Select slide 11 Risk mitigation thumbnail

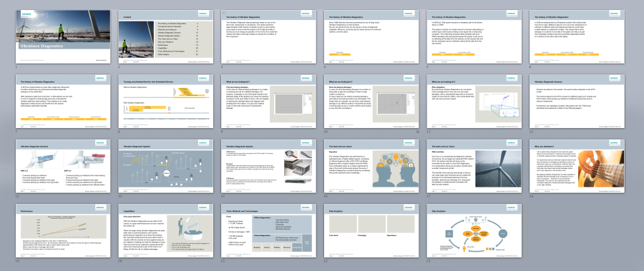click(x=474, y=102)
